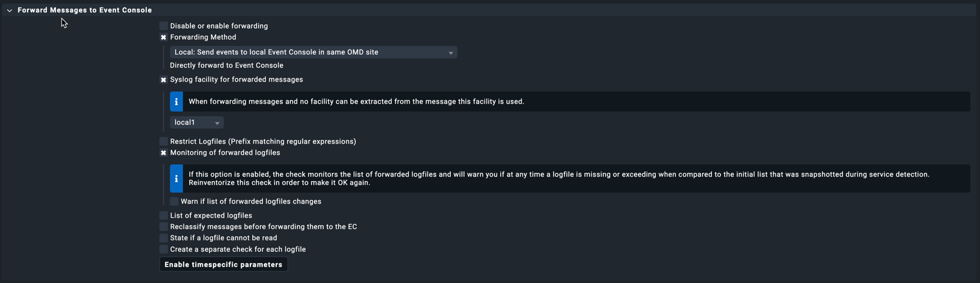Click the monitoring option help paragraph
Screen dimensions: 980x283
point(558,178)
